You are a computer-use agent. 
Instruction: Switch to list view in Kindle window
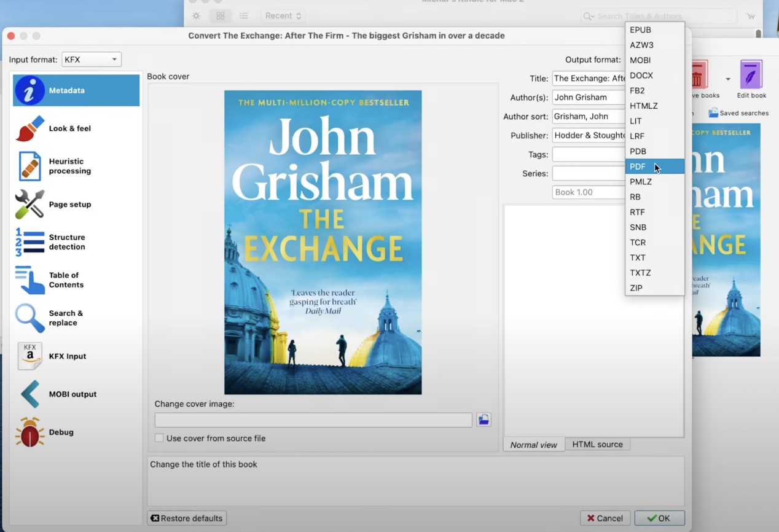[x=244, y=16]
